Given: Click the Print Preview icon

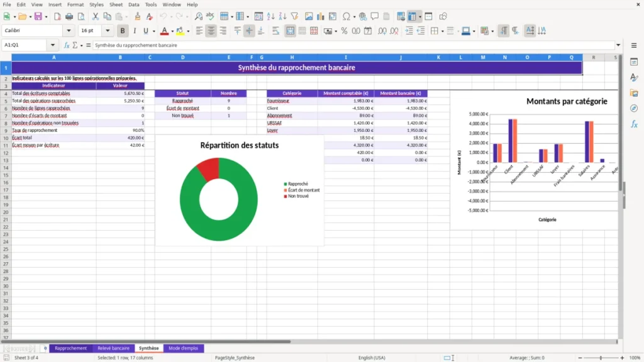Looking at the screenshot, I should 81,16.
